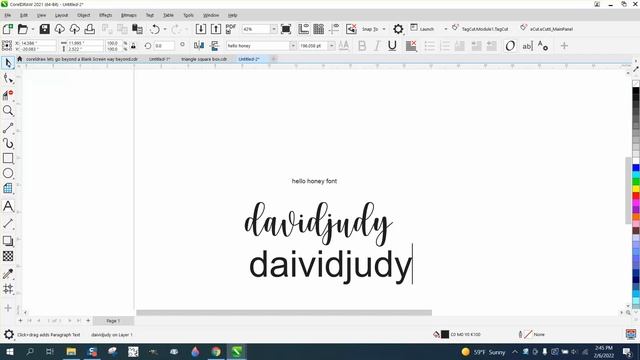Run TagCut.Module1.TagCut macro button

[x=480, y=29]
